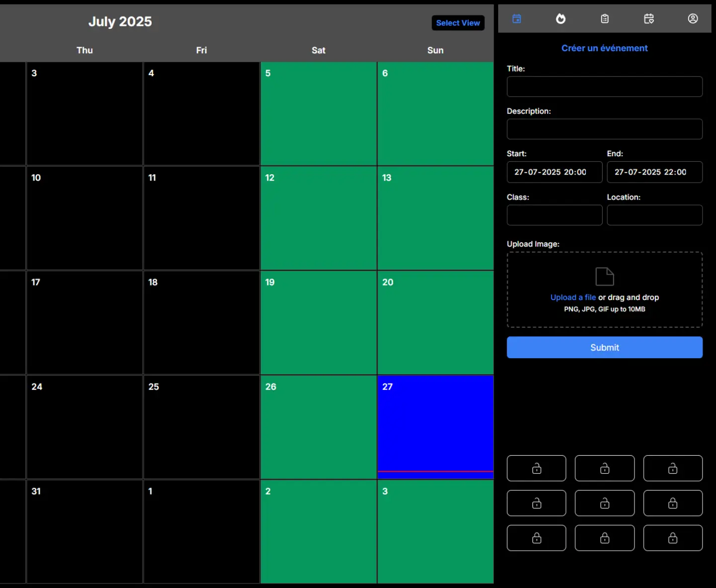Viewport: 716px width, 588px height.
Task: Open the Select View dropdown
Action: (x=457, y=23)
